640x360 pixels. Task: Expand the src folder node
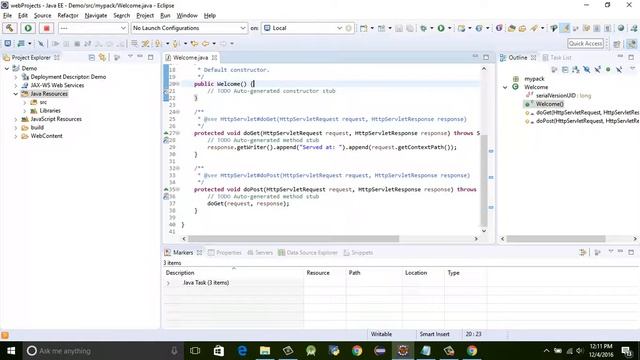pyautogui.click(x=25, y=102)
